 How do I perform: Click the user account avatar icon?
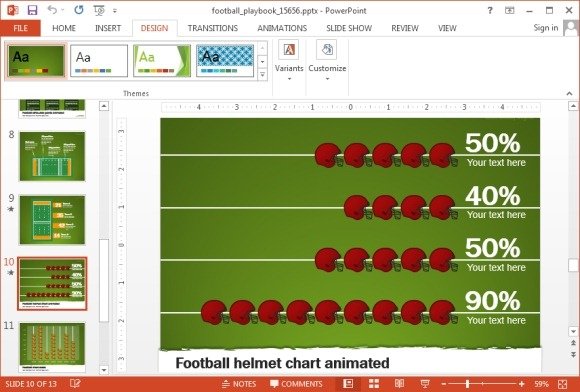tap(570, 28)
